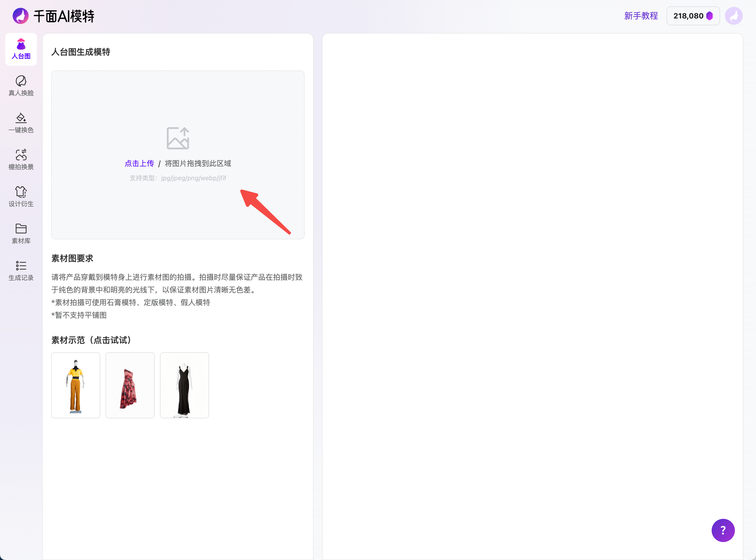
Task: Click the 素材示范（点击试试）heading
Action: [x=91, y=340]
